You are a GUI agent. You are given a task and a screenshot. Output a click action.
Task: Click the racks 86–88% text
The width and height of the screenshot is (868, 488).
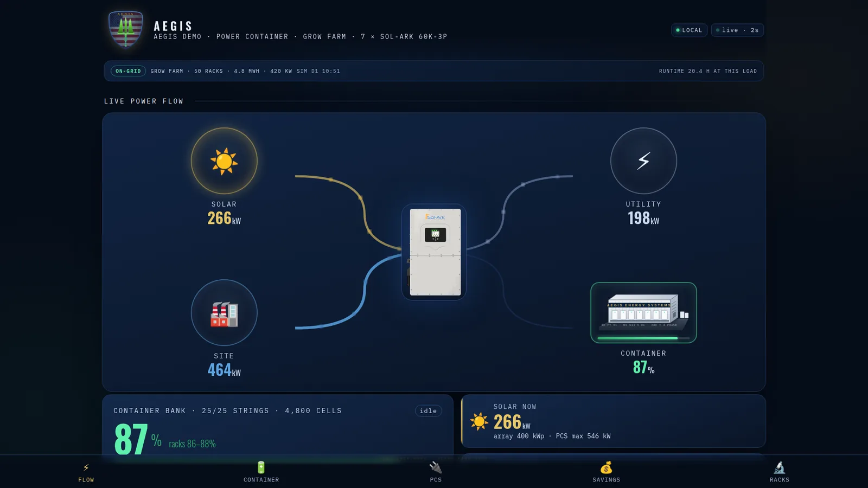point(192,444)
